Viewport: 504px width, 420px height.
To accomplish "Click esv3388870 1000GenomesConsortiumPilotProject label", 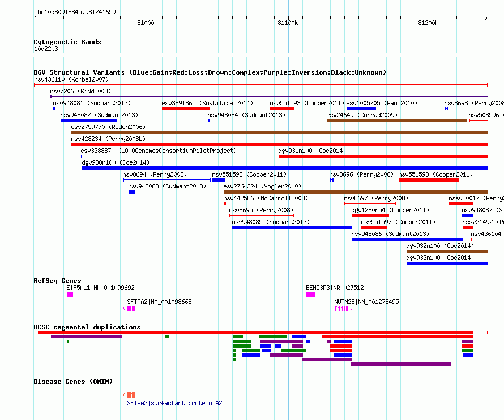I will [x=159, y=151].
